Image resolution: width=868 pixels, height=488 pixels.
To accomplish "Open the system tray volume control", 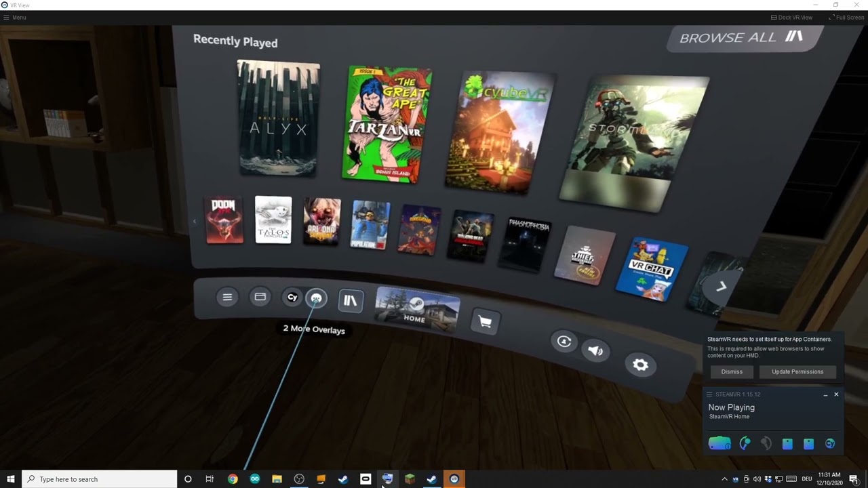I will coord(757,479).
